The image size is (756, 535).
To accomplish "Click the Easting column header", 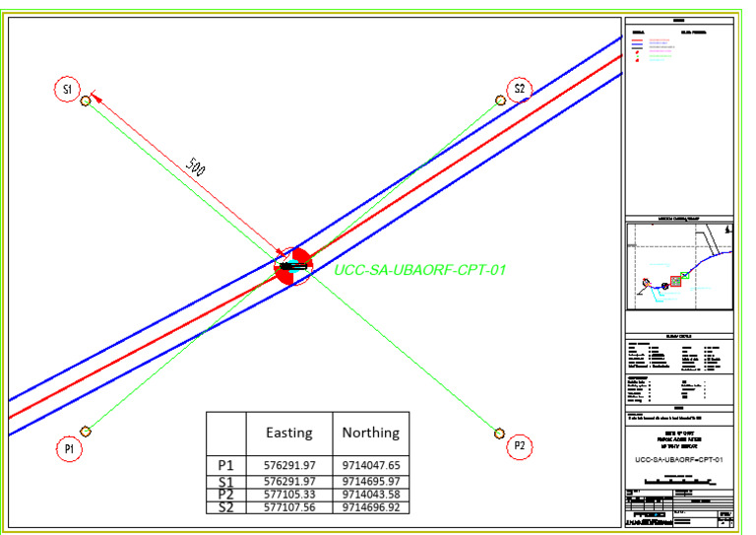I will click(x=289, y=433).
